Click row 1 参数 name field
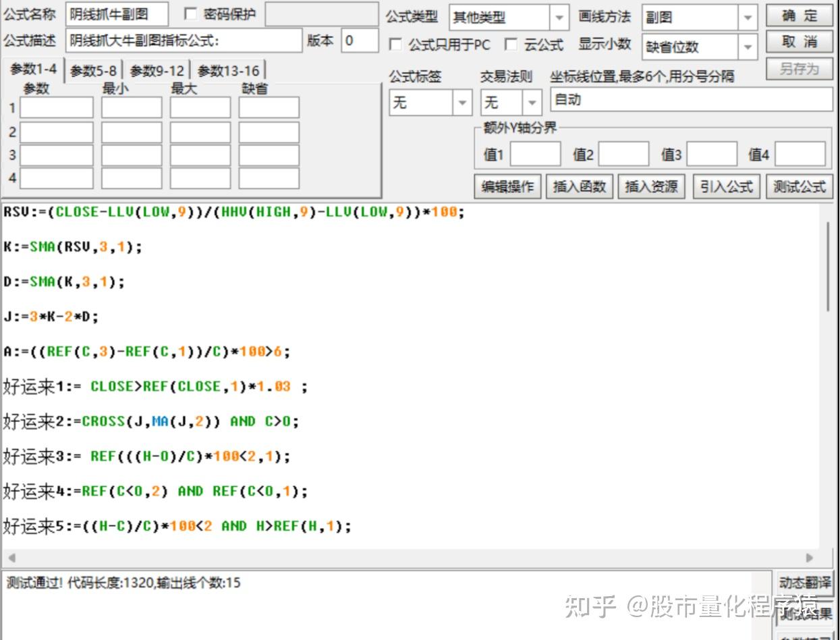The height and width of the screenshot is (640, 840). (57, 108)
